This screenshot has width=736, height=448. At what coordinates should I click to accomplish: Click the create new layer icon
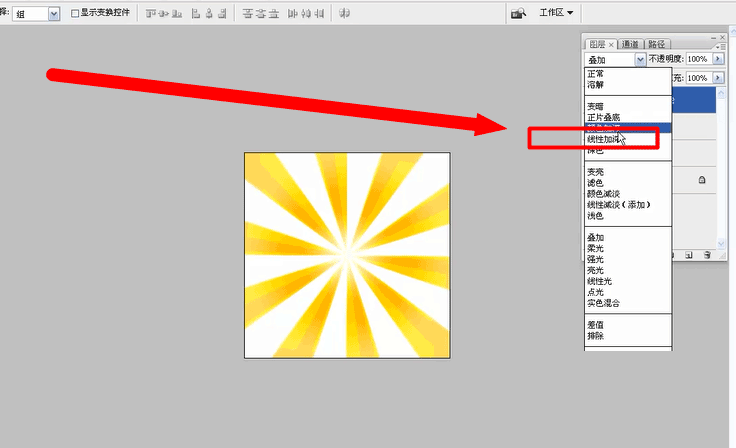[x=689, y=255]
